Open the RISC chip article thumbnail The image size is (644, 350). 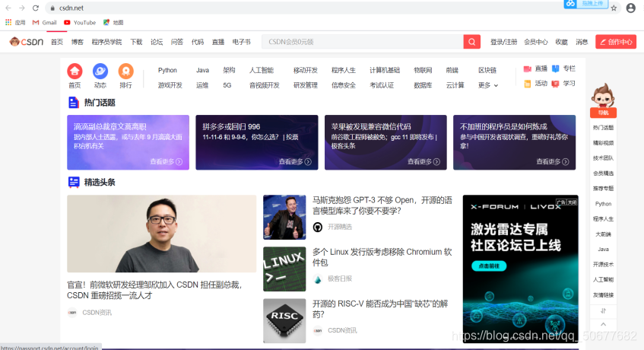[284, 321]
